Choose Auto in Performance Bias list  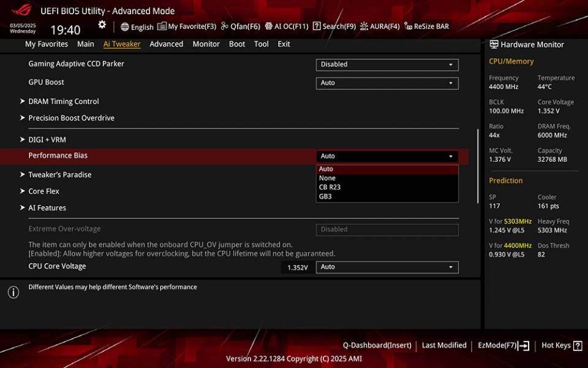(x=387, y=169)
